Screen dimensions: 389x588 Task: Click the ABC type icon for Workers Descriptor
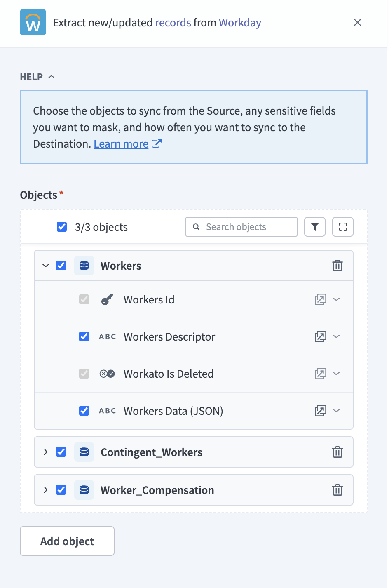107,336
